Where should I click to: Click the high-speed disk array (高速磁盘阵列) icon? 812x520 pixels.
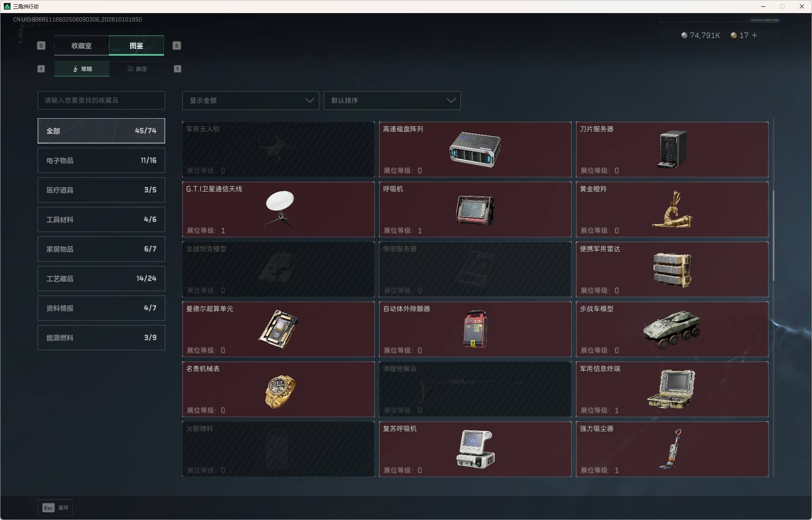(475, 149)
